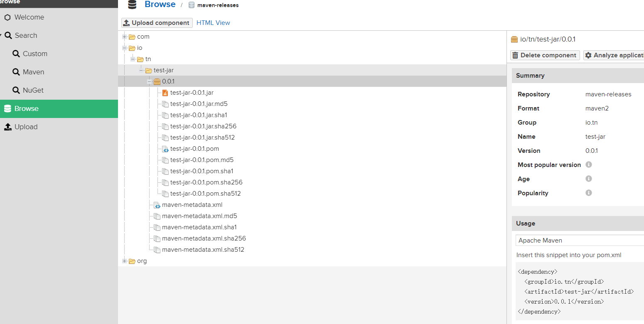
Task: Click the Upload component button
Action: (x=157, y=23)
